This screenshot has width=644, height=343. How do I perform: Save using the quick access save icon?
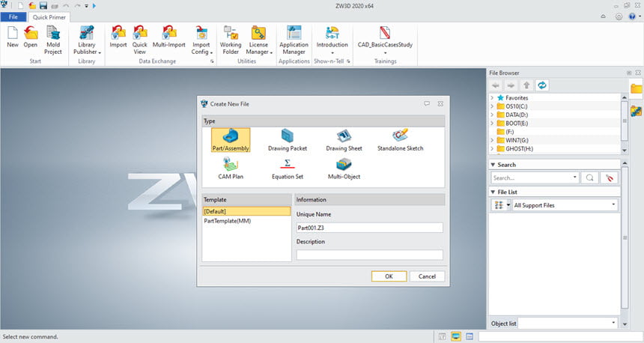(x=43, y=6)
